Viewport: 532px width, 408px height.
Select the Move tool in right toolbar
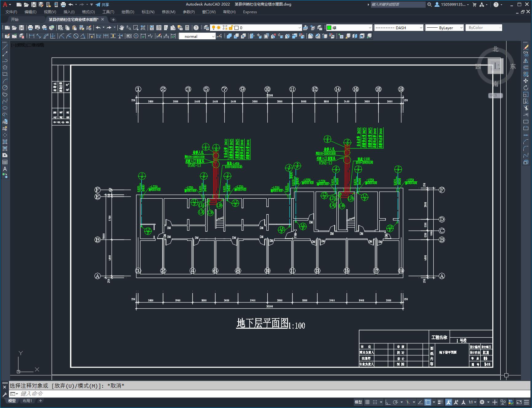tap(526, 81)
